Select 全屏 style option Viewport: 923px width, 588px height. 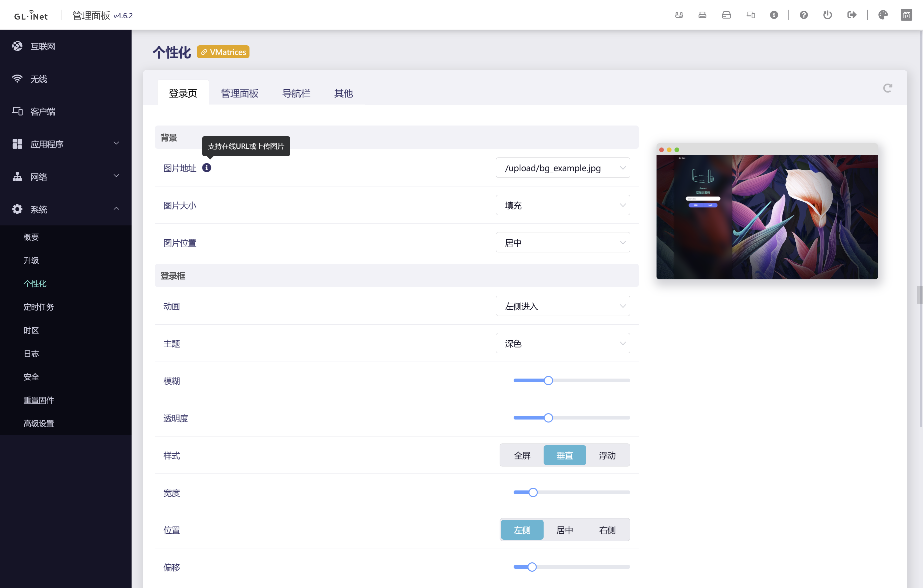(522, 455)
